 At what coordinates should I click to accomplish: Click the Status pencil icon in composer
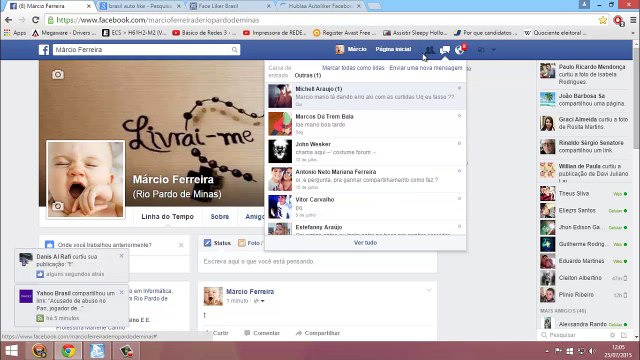(207, 243)
